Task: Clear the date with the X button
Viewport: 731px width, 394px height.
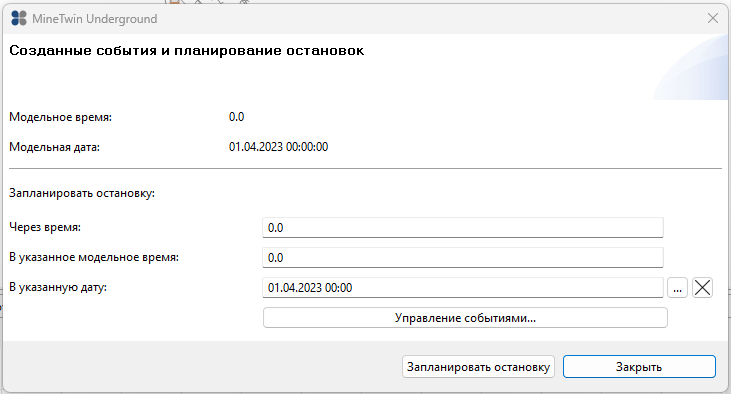Action: point(702,288)
